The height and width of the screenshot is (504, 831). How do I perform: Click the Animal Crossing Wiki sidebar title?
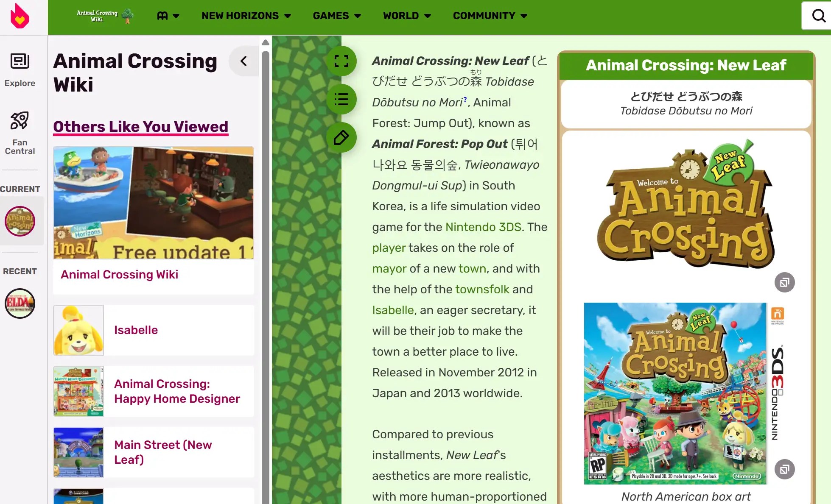pyautogui.click(x=135, y=72)
